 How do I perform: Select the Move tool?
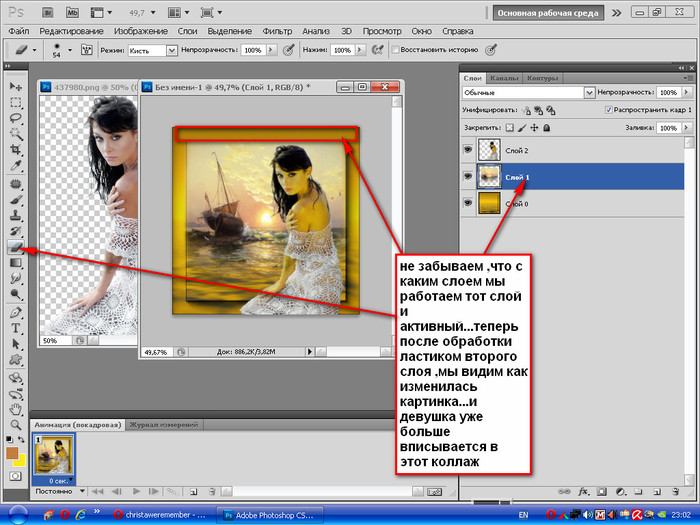(16, 86)
